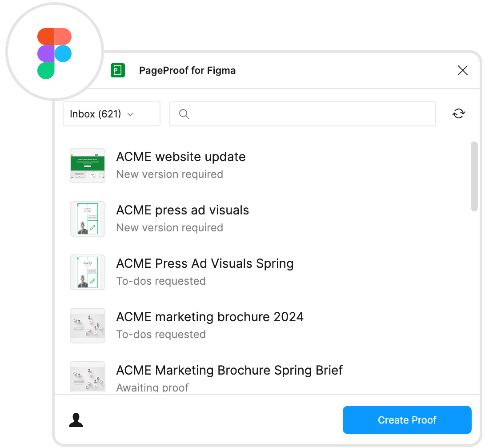Select the ACME website update proof
This screenshot has width=485, height=448.
(181, 157)
